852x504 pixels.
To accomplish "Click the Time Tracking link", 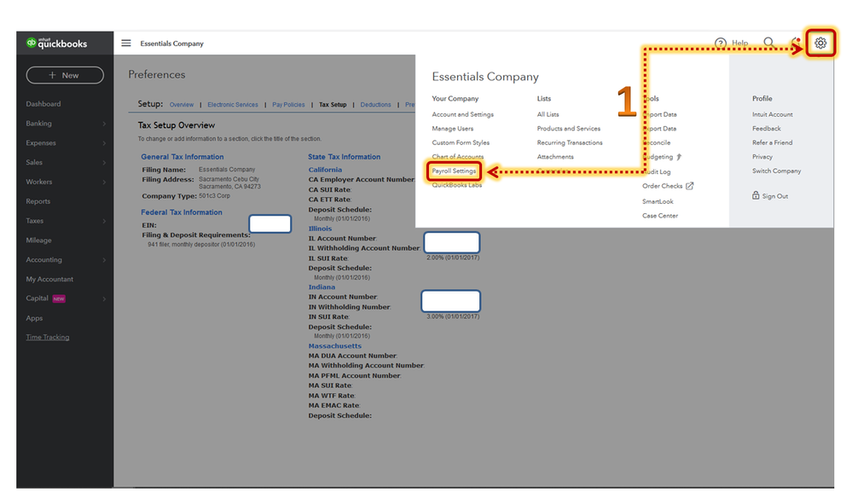I will [x=48, y=337].
